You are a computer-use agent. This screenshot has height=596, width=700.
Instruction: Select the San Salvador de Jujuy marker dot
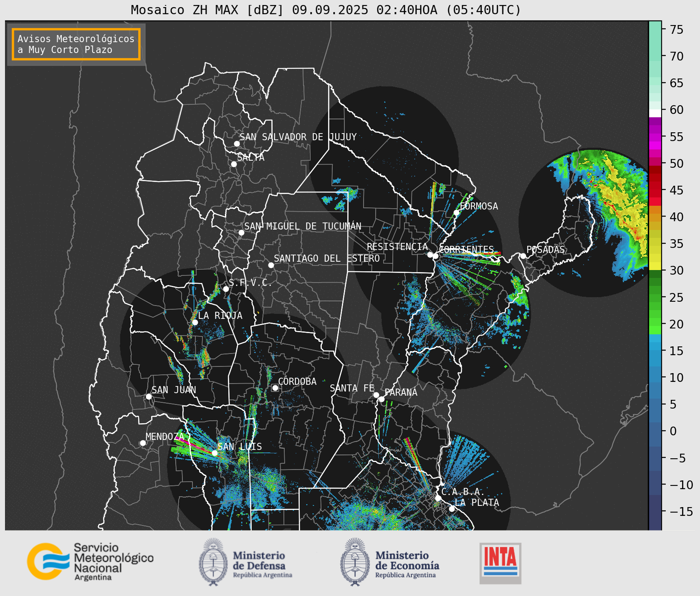point(237,144)
